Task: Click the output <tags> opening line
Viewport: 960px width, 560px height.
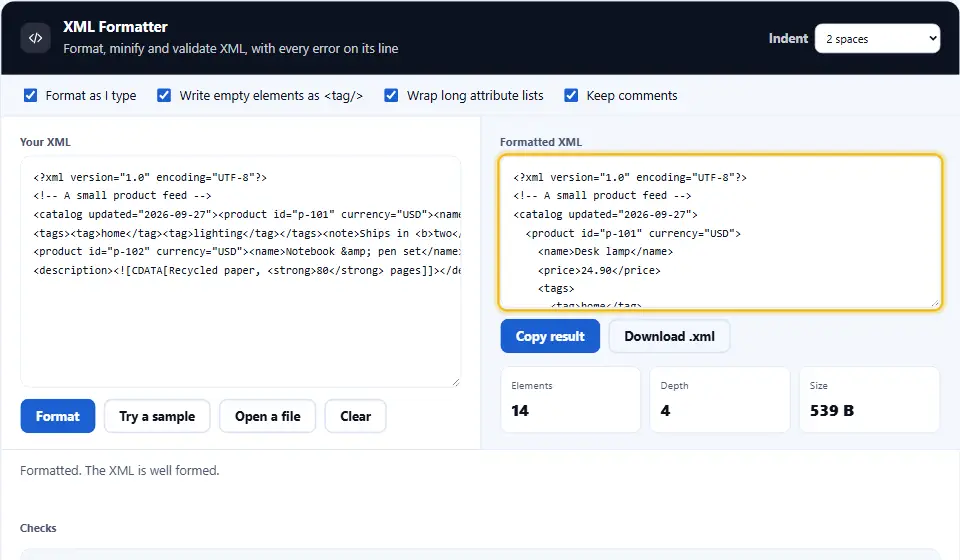Action: 556,288
